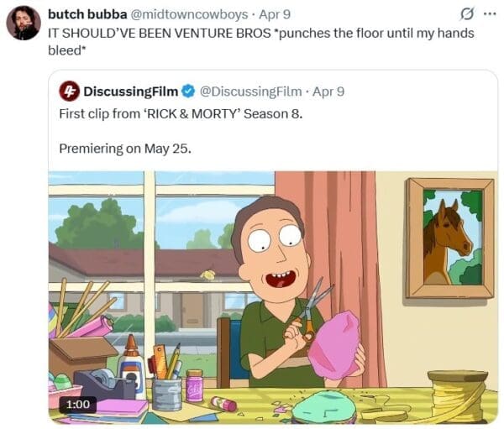Click the horse painting in the video

tap(449, 238)
